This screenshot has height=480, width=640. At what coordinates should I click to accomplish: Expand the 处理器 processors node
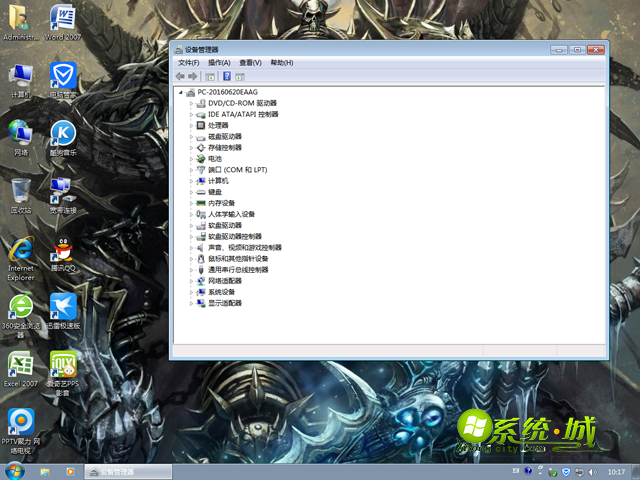(191, 125)
